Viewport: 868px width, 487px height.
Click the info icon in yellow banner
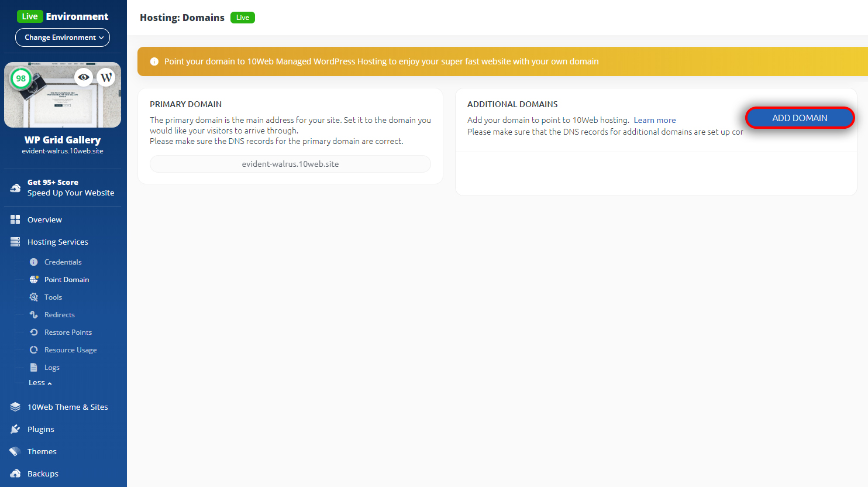(x=154, y=61)
